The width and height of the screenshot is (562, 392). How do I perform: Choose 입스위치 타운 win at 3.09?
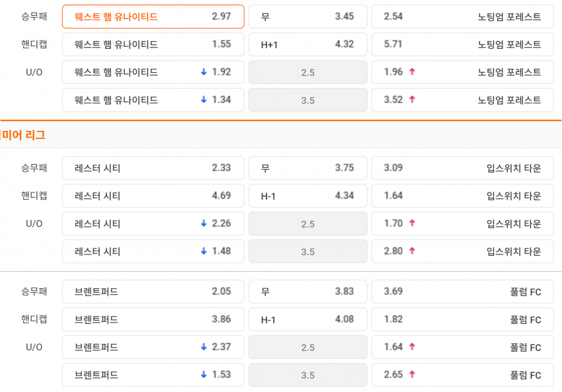click(x=463, y=168)
